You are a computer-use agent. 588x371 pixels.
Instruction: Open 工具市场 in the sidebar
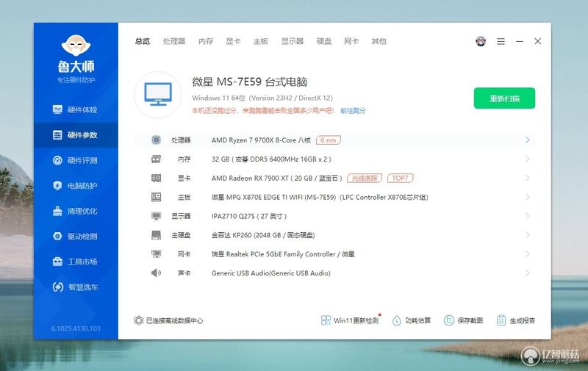[x=76, y=262]
